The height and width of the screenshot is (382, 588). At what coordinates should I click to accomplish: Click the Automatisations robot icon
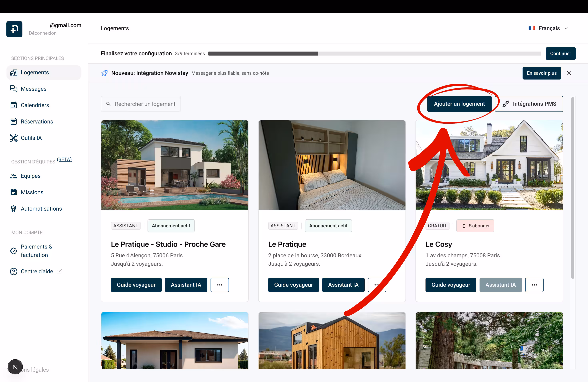[14, 209]
